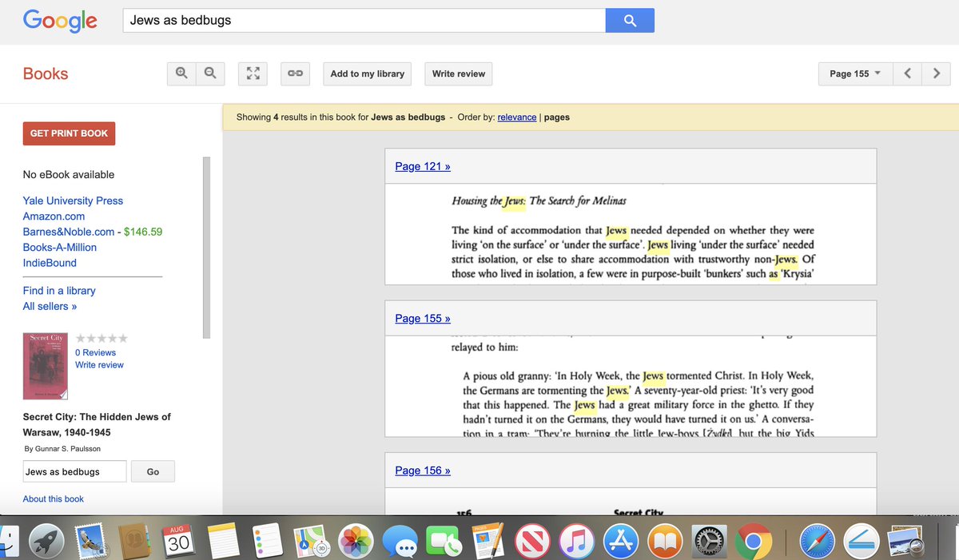Open Pages in the Dock

[487, 542]
